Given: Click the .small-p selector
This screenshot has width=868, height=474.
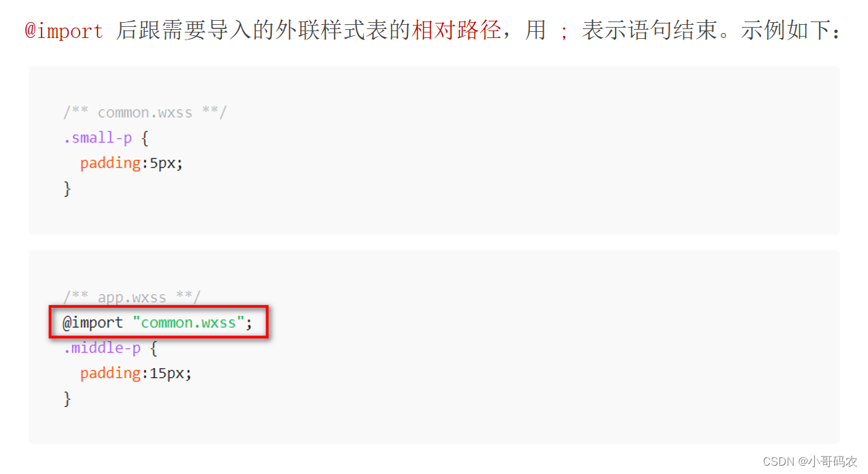Looking at the screenshot, I should pyautogui.click(x=98, y=138).
